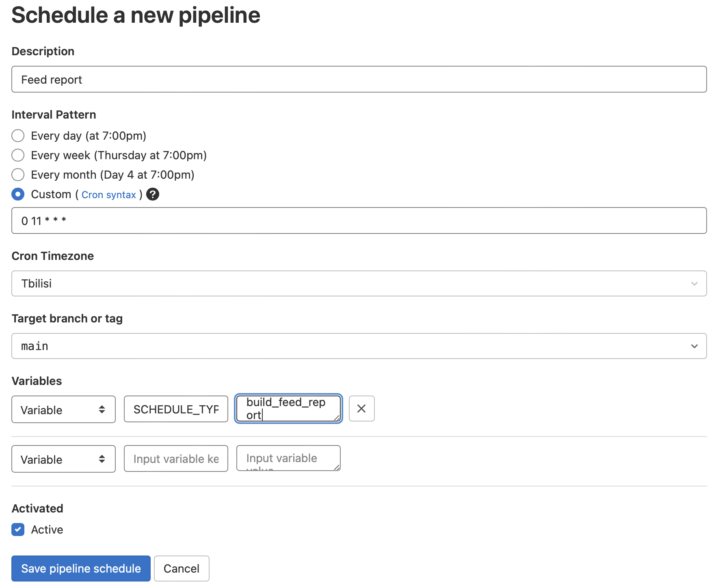Choose Every week (Thursday at 7:00pm)
This screenshot has width=718, height=588.
[x=18, y=155]
